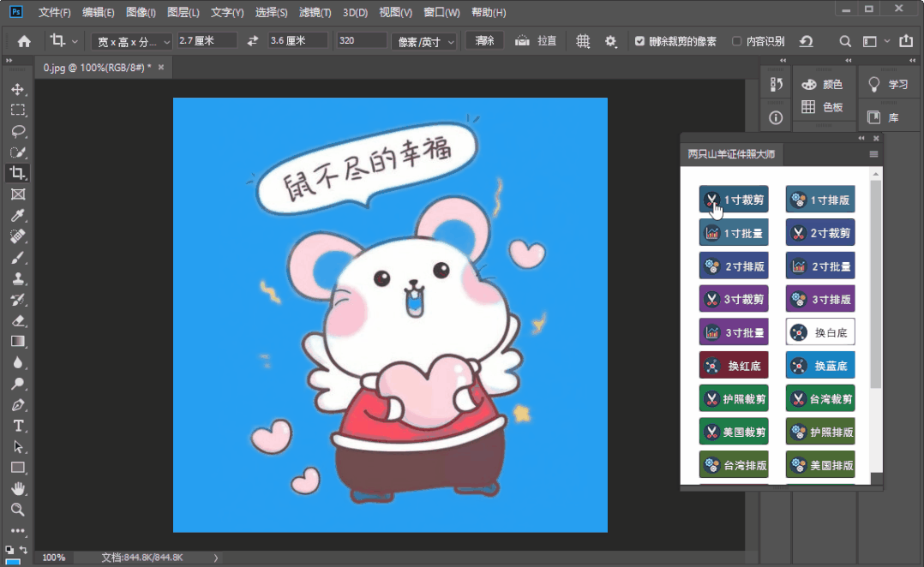924x567 pixels.
Task: Select the Lasso tool
Action: point(18,131)
